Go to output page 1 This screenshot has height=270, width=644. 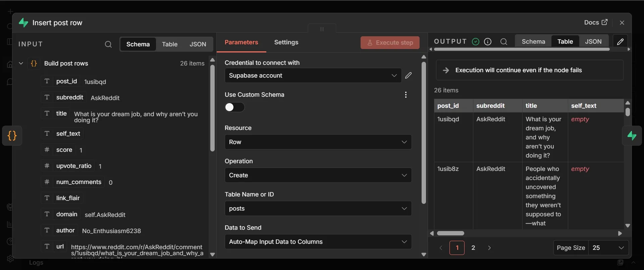[x=457, y=248]
